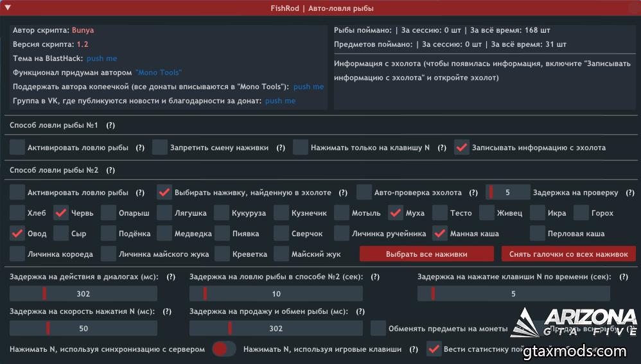Click help marker beside "Способ ловли рыбы №2"

tap(110, 171)
